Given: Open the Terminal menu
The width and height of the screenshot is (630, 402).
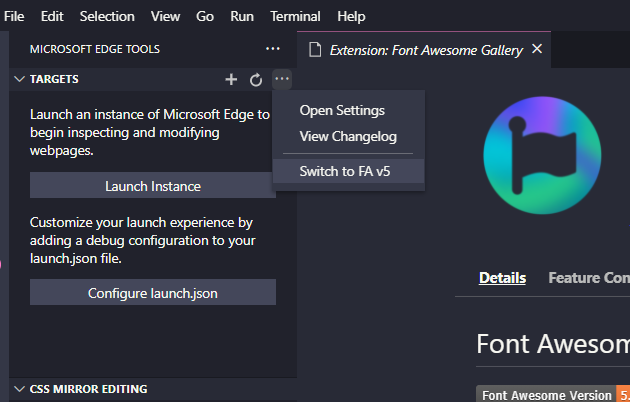Looking at the screenshot, I should pyautogui.click(x=295, y=16).
